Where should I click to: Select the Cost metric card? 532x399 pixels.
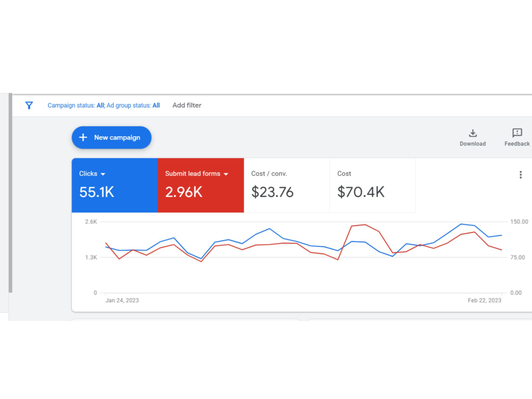pos(372,185)
